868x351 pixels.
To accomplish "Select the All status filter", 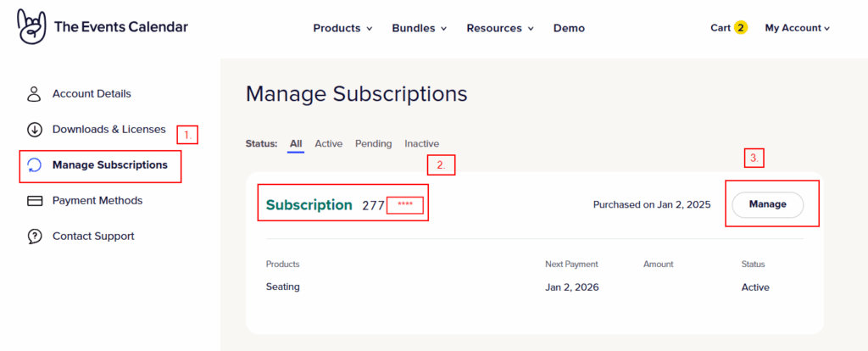I will [296, 144].
